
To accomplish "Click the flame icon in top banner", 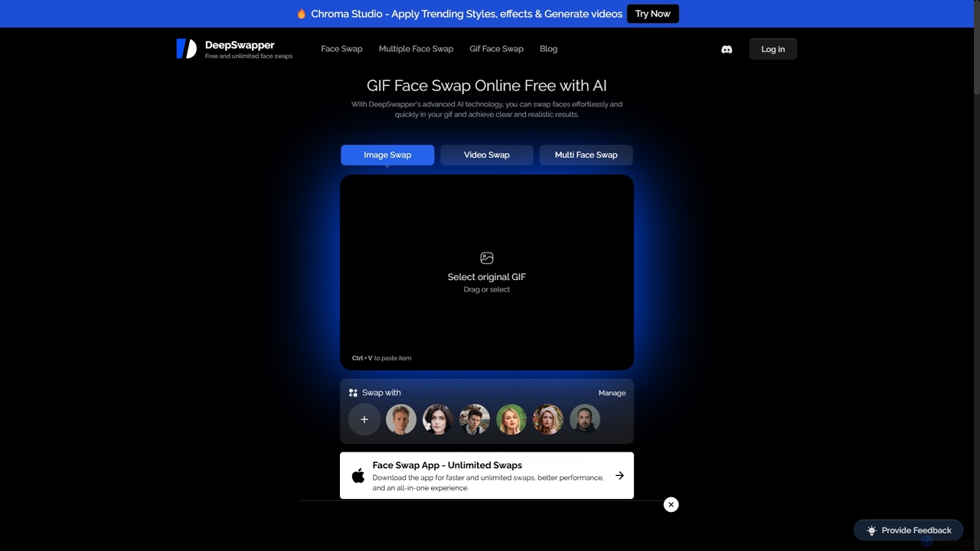I will pos(302,14).
